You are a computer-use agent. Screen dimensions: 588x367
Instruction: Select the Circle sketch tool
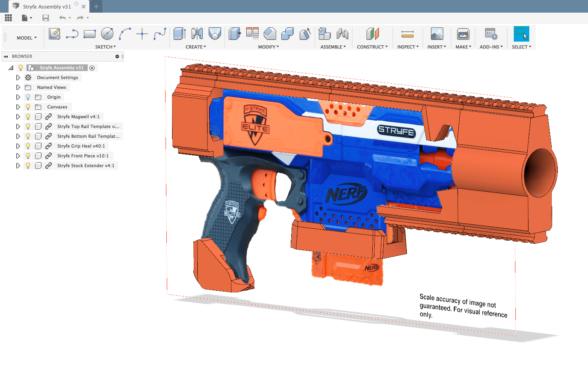(107, 34)
